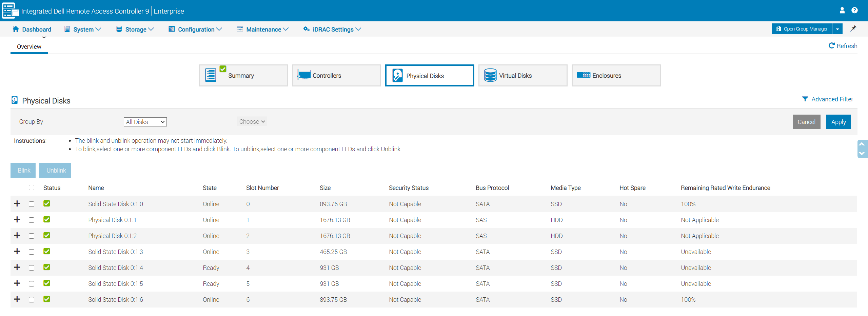This screenshot has width=868, height=316.
Task: Expand details for Solid State Disk 0:1:4
Action: [17, 267]
